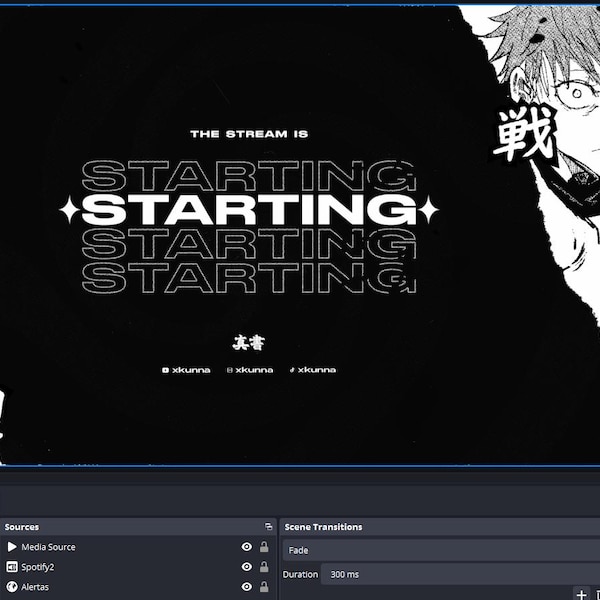Click the Spotify2 window capture icon
The image size is (600, 600).
[x=12, y=567]
